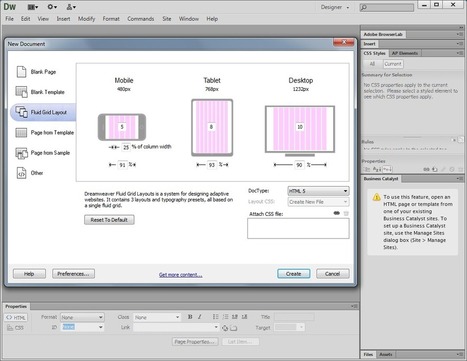Toggle HTML mode in Properties panel
The image size is (467, 361).
click(x=16, y=317)
